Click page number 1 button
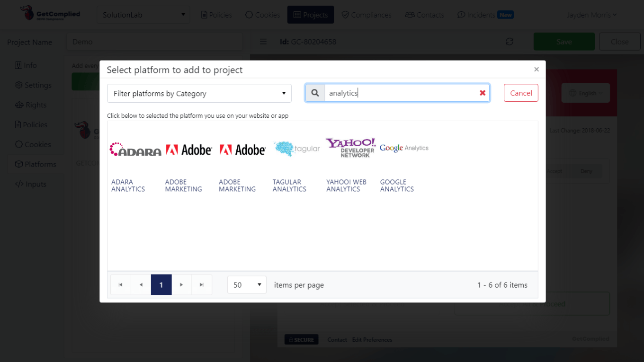This screenshot has height=362, width=644. tap(161, 285)
